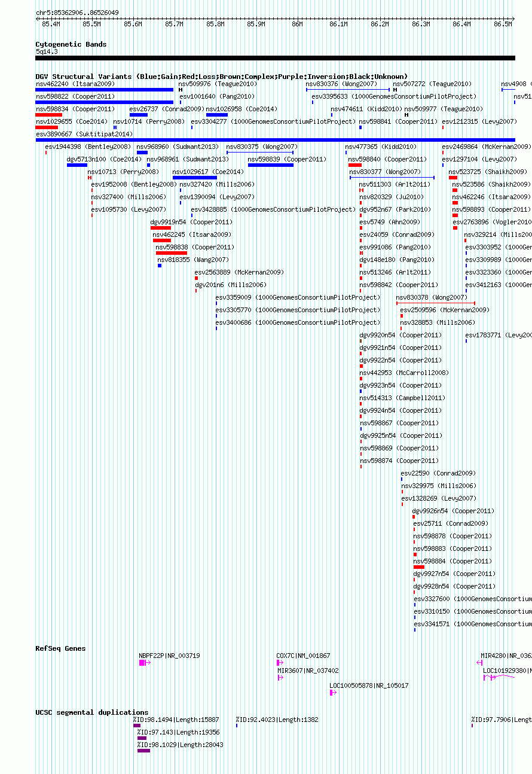Click the 86.5M ruler tick label
This screenshot has width=532, height=774.
(x=503, y=24)
